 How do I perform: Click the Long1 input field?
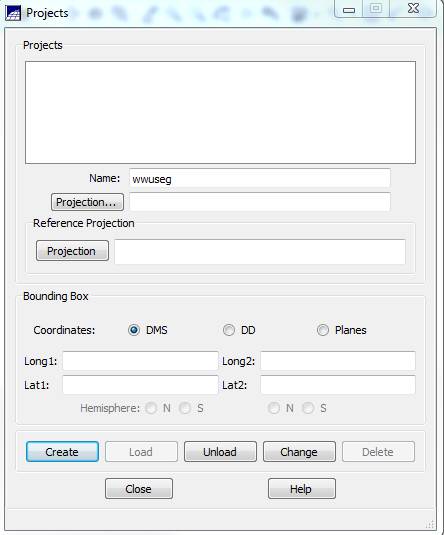pyautogui.click(x=140, y=361)
